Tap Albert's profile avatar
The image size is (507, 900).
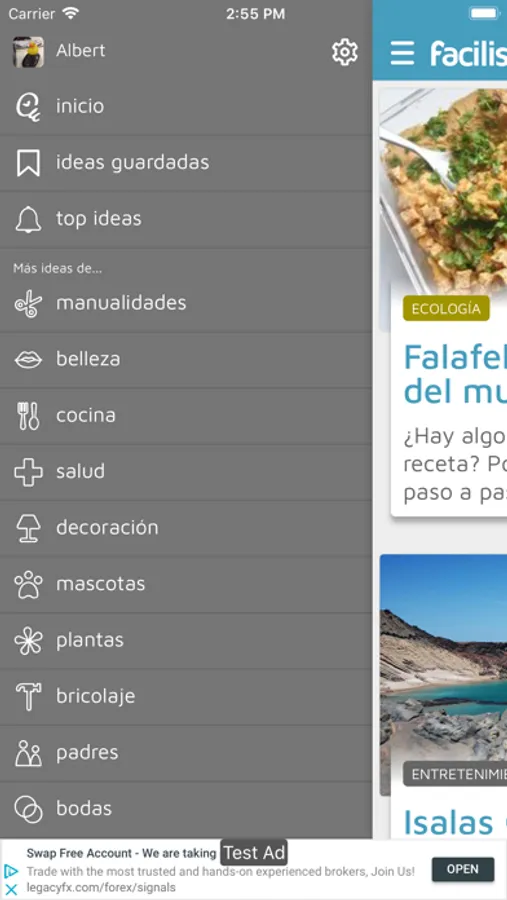tap(28, 52)
